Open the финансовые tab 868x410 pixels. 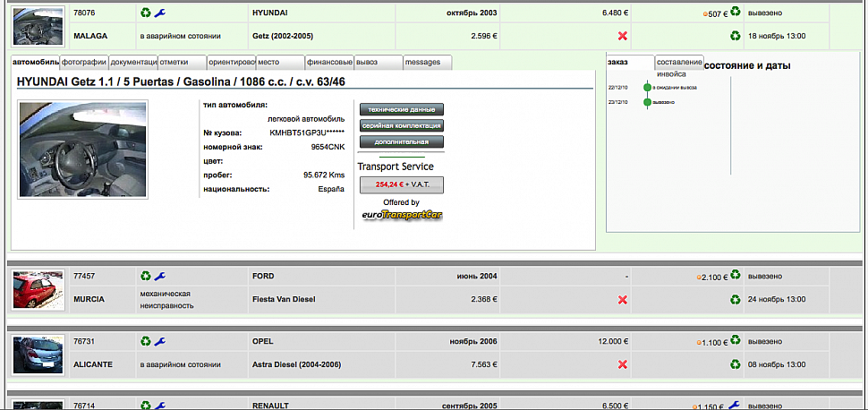tap(329, 62)
